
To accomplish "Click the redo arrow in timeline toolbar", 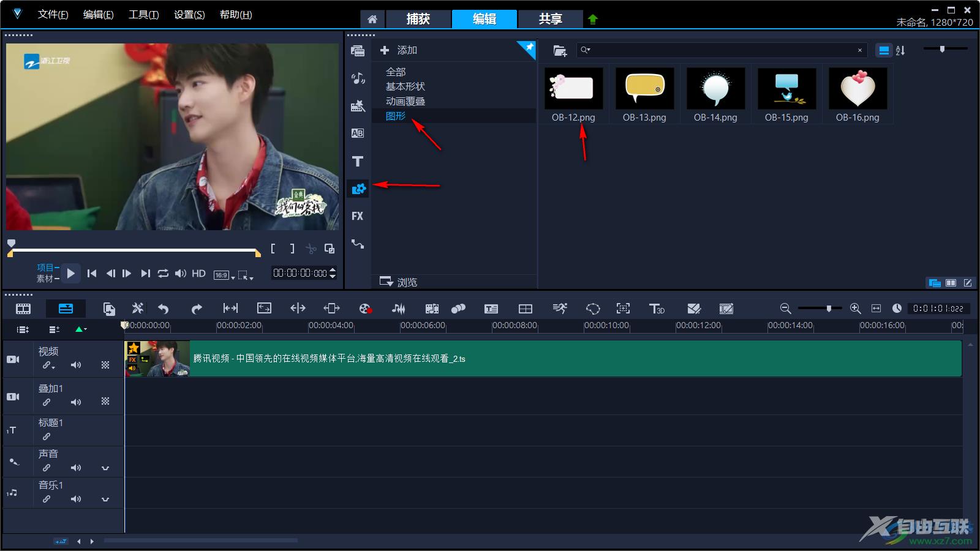I will tap(196, 309).
